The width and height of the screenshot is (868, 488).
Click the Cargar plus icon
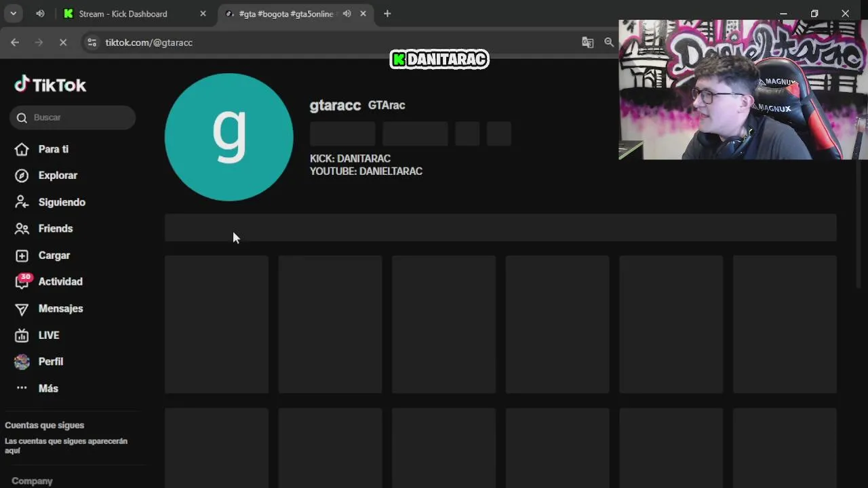[22, 256]
